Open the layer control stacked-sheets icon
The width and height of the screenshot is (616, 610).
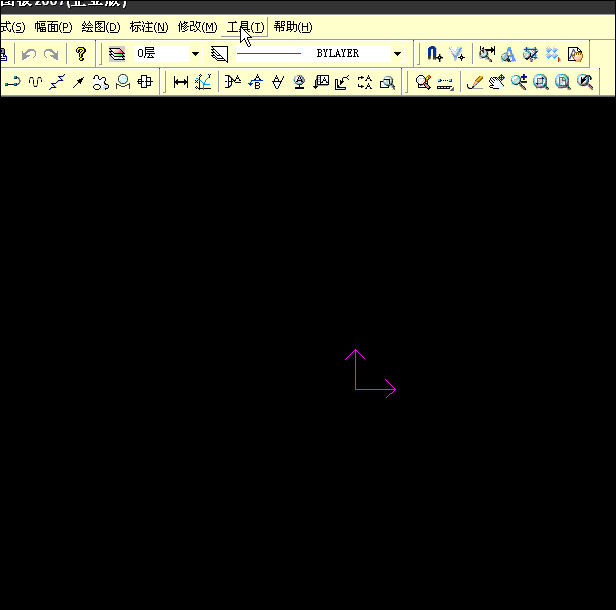point(117,54)
